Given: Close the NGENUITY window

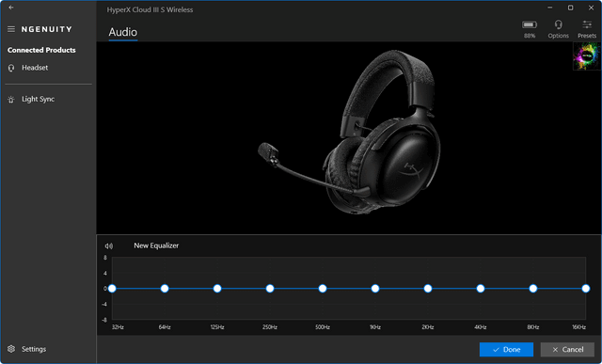Looking at the screenshot, I should [592, 8].
